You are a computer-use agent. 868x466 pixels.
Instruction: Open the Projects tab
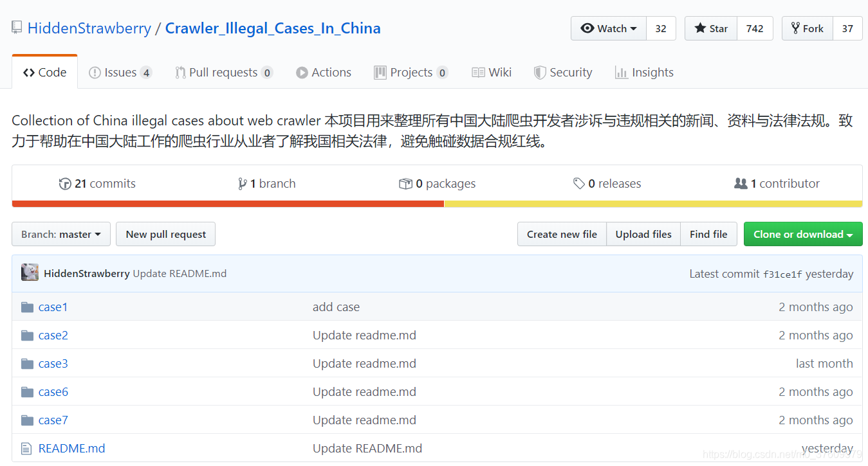(411, 73)
